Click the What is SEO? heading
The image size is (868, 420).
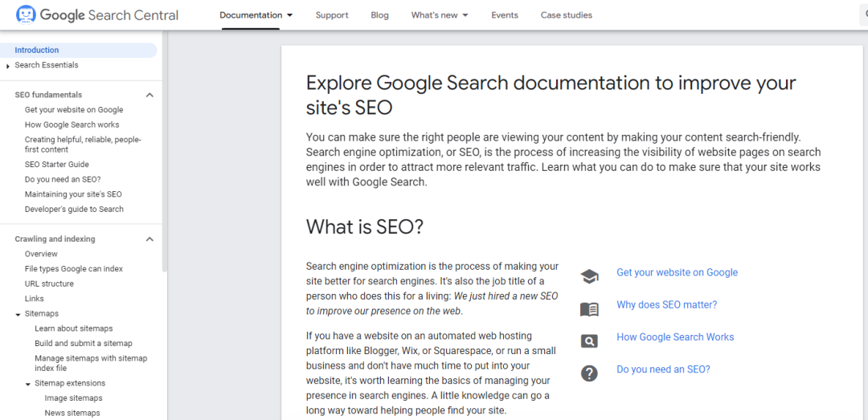(x=365, y=227)
